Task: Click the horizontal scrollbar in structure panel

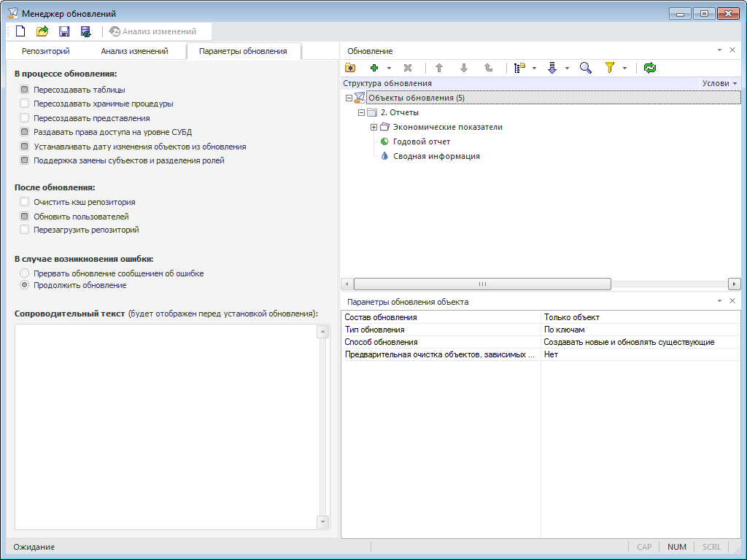Action: [481, 284]
